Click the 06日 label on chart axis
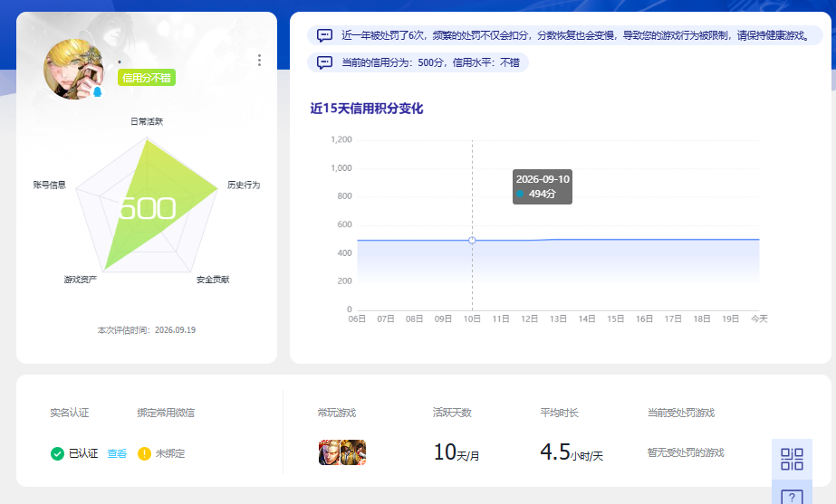This screenshot has height=504, width=836. point(357,319)
